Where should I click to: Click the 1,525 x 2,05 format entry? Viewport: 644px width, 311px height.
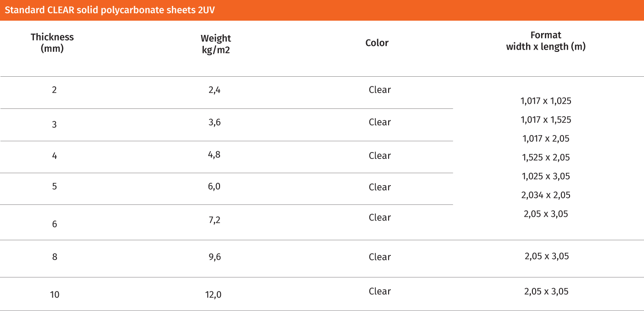(546, 158)
